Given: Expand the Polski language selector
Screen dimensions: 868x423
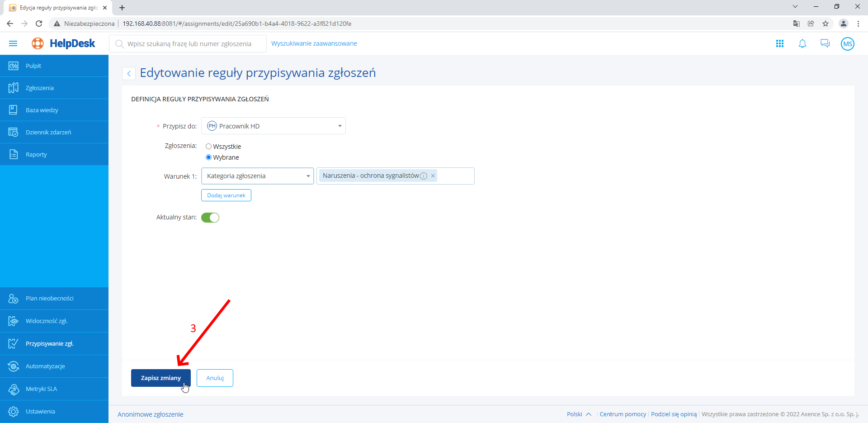Looking at the screenshot, I should (x=579, y=414).
